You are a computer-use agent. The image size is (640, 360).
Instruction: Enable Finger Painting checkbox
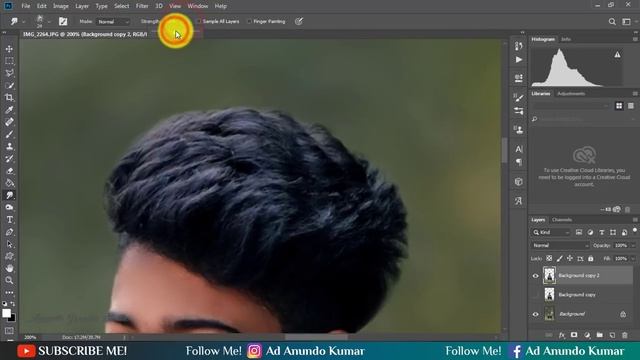(x=249, y=22)
